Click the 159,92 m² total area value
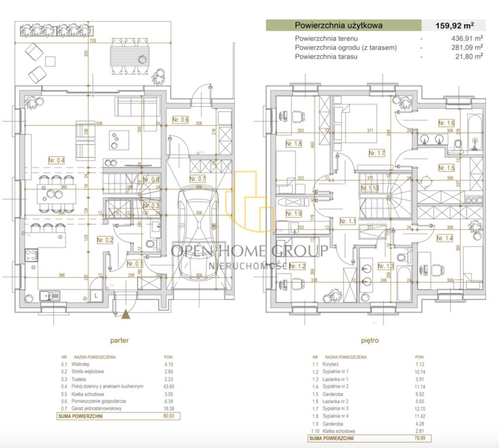Screen dimensions: 499x448 point(455,26)
